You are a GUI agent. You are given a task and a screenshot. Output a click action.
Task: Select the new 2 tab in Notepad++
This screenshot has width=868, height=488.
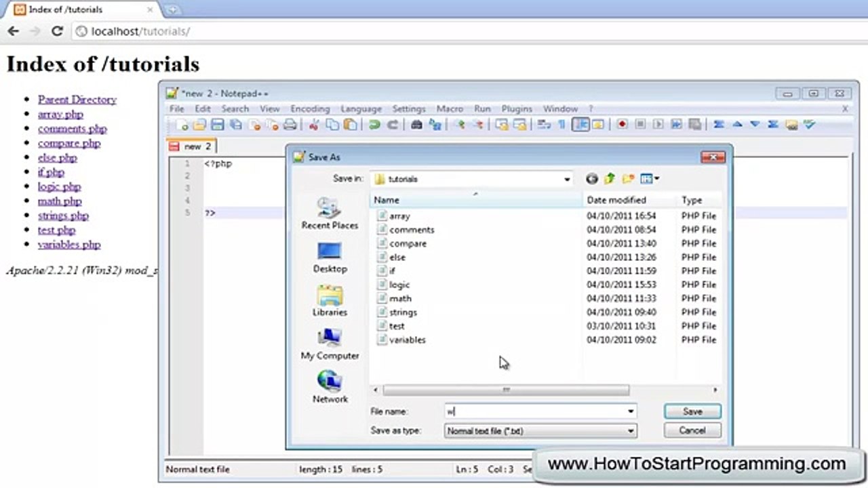191,146
